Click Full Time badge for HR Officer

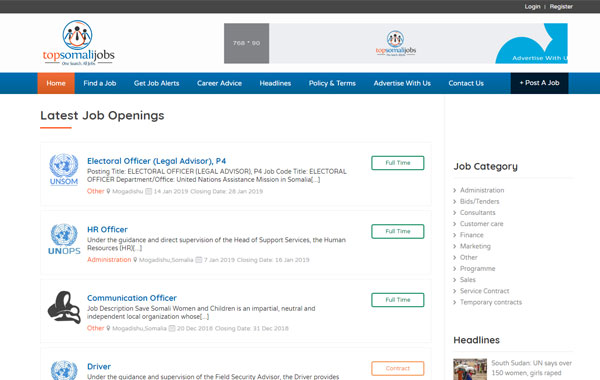pyautogui.click(x=398, y=231)
